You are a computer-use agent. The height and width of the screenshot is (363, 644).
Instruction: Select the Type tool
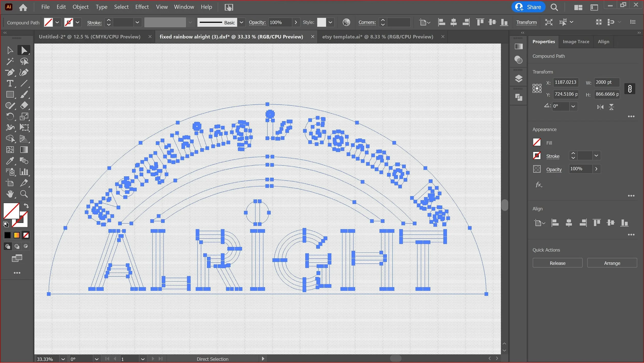coord(10,84)
